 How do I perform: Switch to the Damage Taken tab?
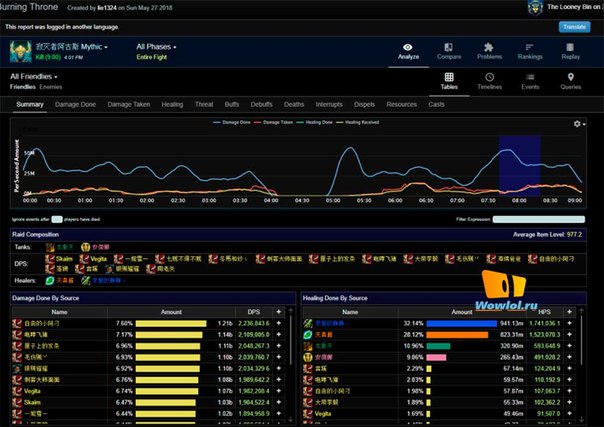click(128, 104)
